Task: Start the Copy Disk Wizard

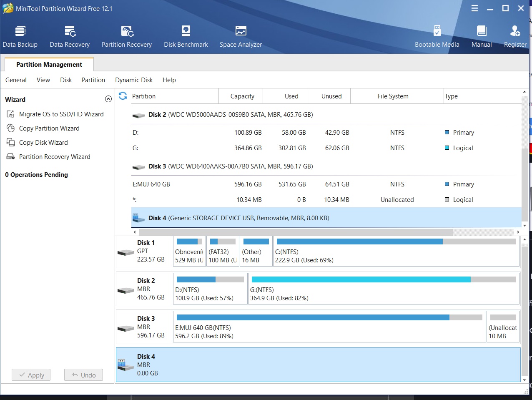Action: tap(43, 143)
